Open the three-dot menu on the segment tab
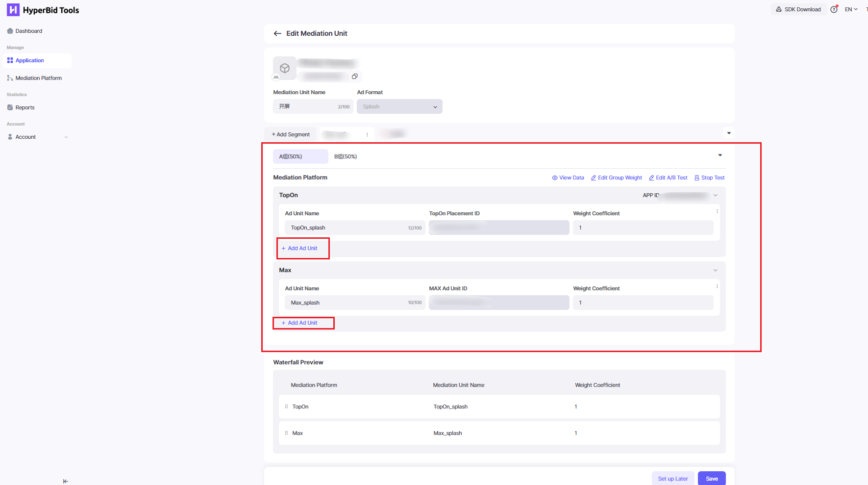This screenshot has height=485, width=868. [368, 134]
